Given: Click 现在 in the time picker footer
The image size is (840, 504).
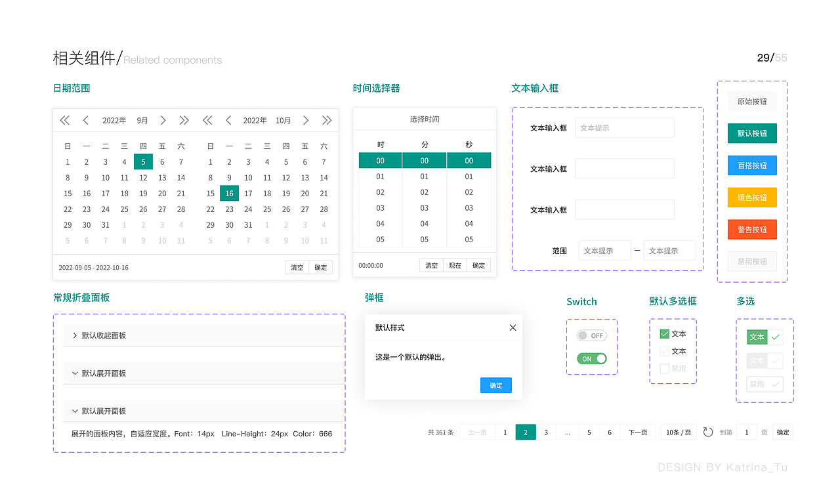Looking at the screenshot, I should click(x=455, y=265).
